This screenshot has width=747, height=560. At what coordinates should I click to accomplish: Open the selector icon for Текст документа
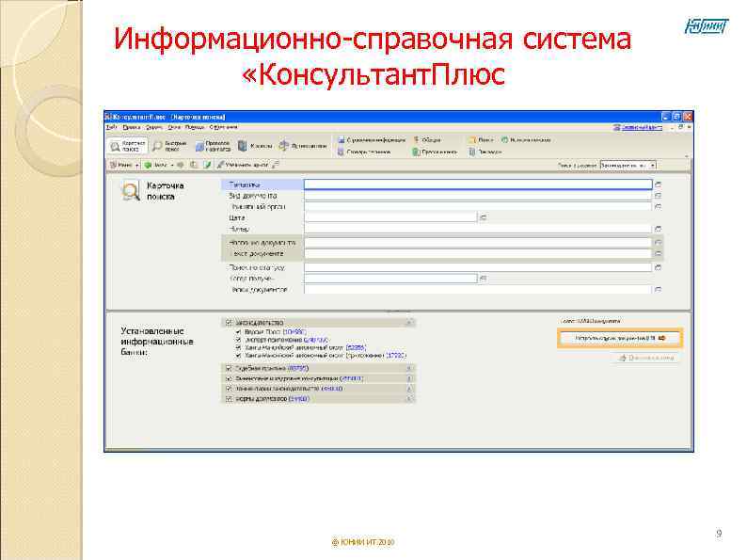[x=659, y=254]
